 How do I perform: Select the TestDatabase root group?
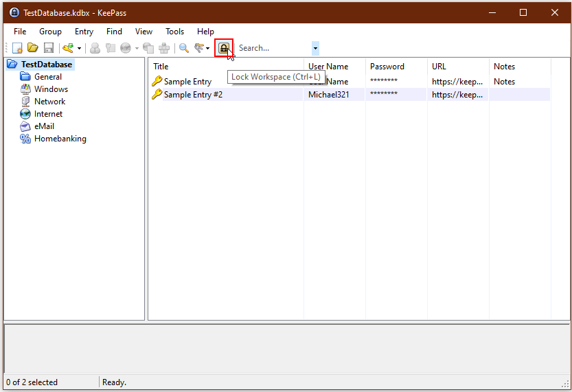click(x=46, y=64)
